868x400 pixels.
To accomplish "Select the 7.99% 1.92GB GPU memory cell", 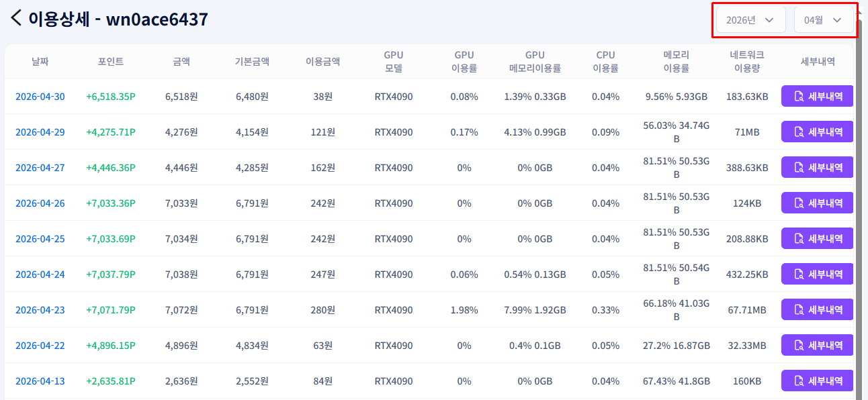I will point(535,310).
